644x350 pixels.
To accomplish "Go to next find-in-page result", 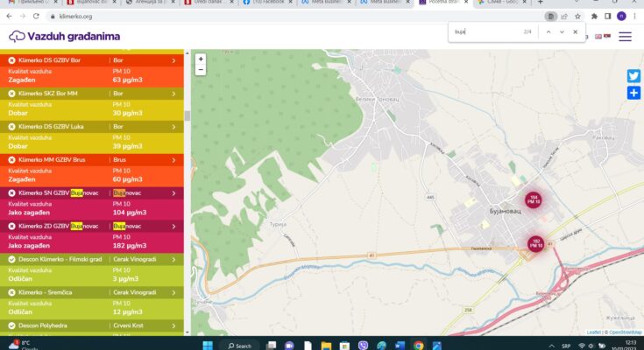I will tap(562, 31).
